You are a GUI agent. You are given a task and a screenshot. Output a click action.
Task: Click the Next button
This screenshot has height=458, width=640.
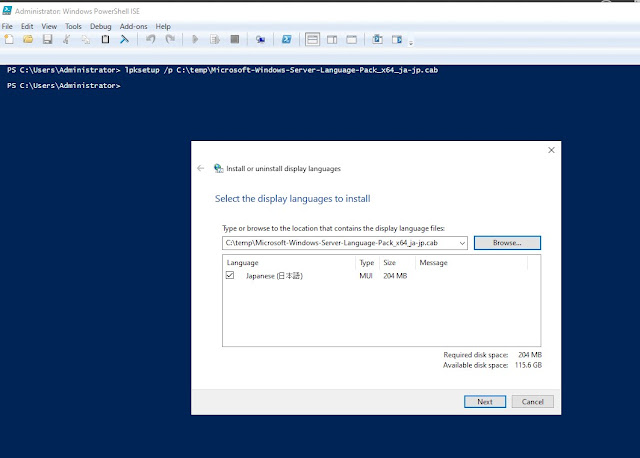click(485, 402)
